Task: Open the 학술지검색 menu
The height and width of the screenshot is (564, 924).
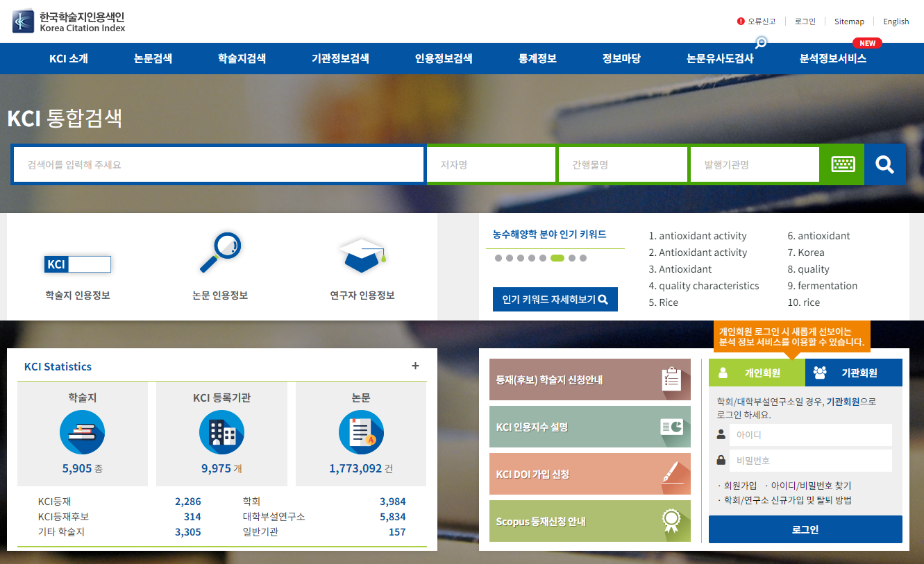Action: point(242,59)
